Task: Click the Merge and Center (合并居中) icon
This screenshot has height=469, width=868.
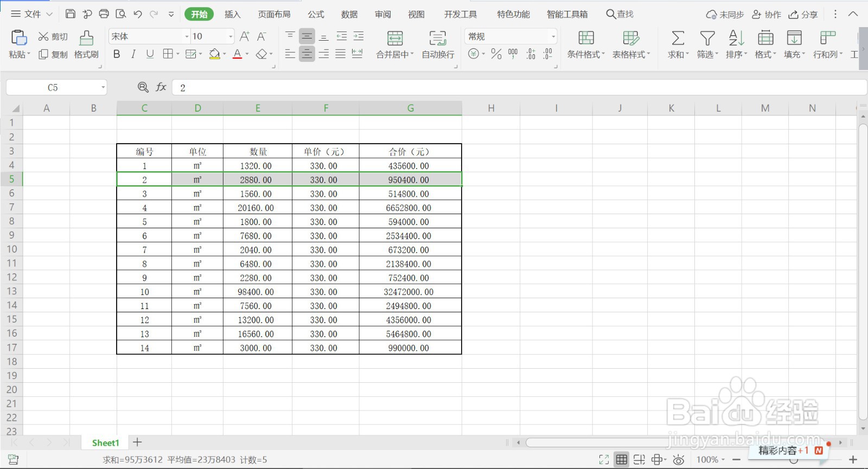Action: click(x=395, y=38)
